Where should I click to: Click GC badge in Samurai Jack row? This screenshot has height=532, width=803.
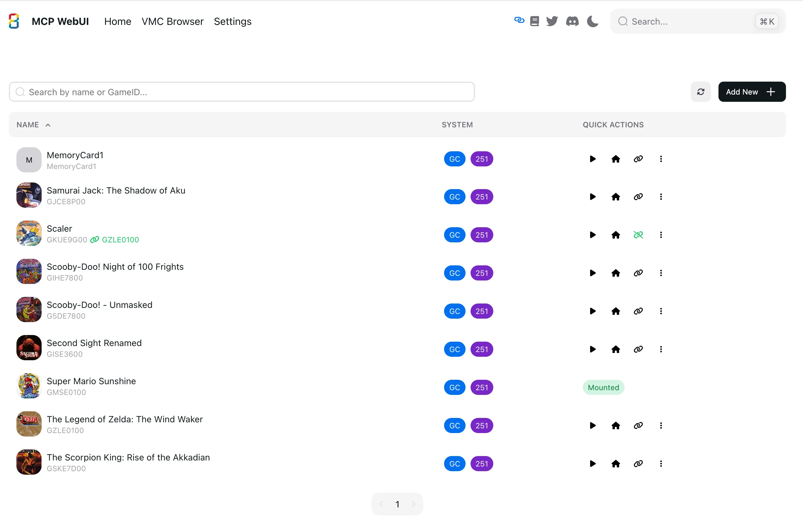coord(454,197)
